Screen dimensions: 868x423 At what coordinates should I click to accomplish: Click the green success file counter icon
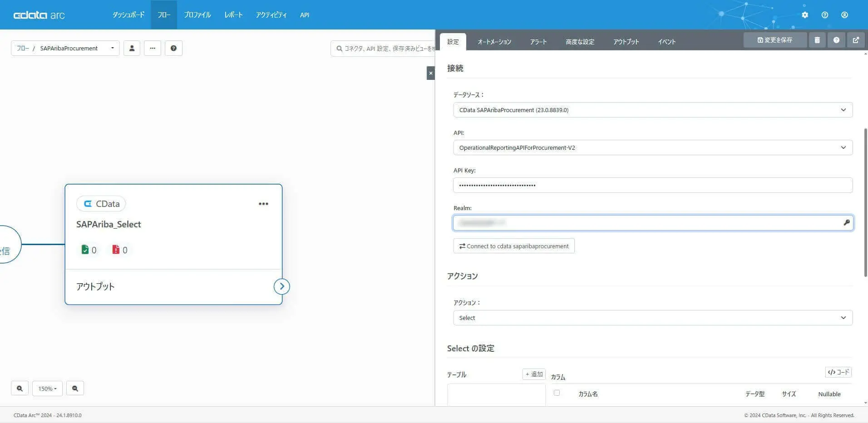[x=85, y=250]
